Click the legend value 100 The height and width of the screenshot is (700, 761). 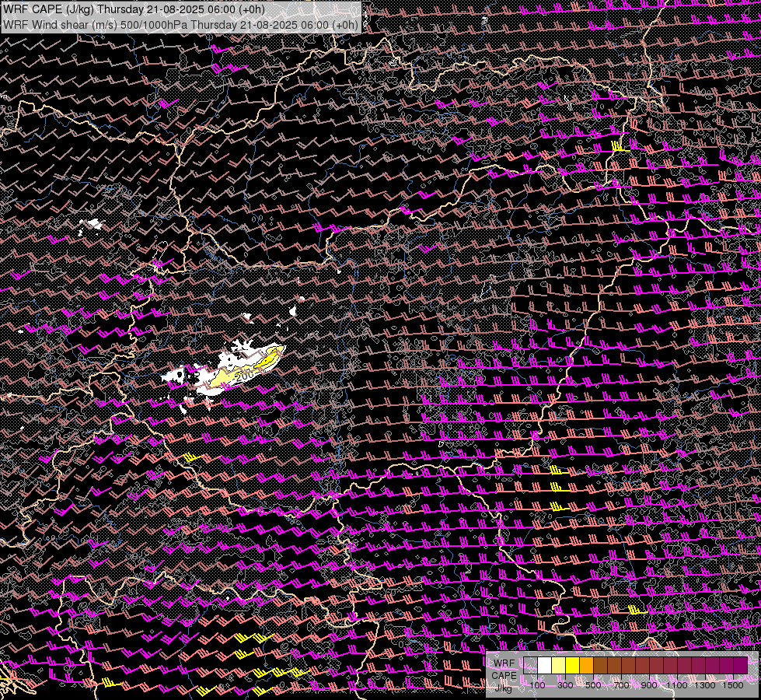537,685
